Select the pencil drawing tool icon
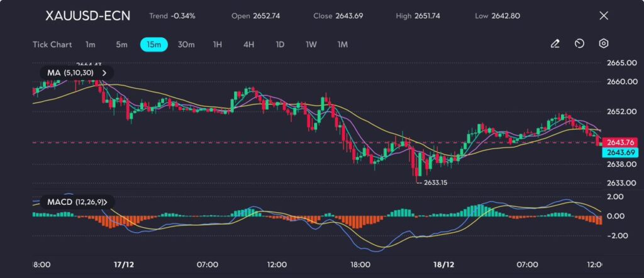The width and height of the screenshot is (644, 278). click(x=555, y=44)
